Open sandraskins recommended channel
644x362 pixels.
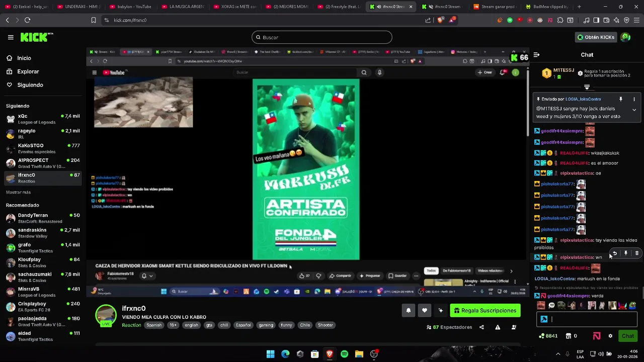pos(43,233)
